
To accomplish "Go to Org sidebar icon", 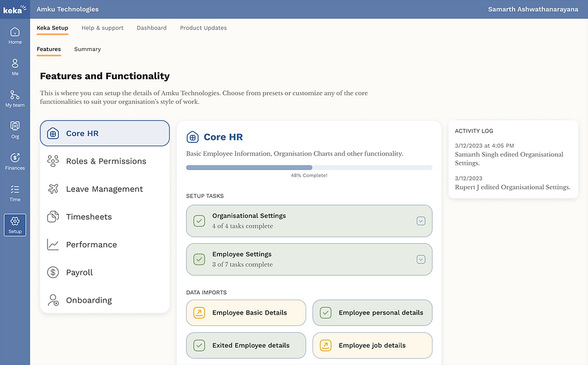I will point(15,126).
